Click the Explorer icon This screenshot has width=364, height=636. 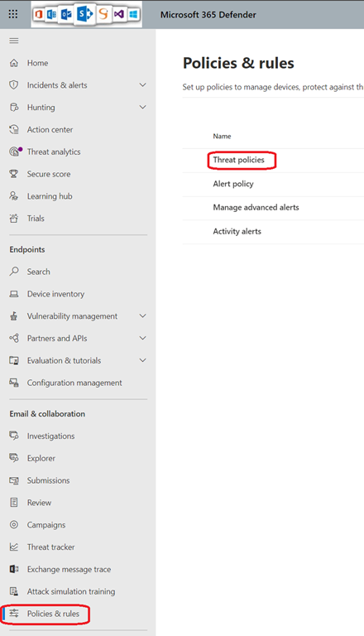tap(14, 458)
